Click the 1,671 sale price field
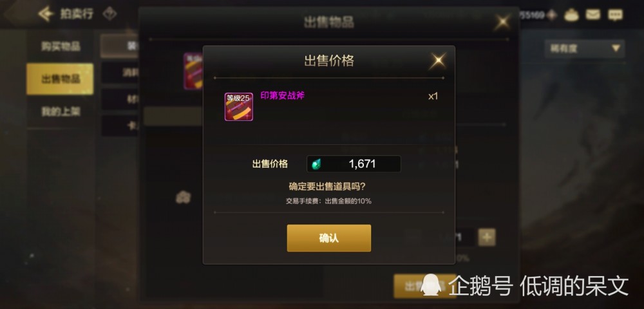This screenshot has width=644, height=309. (x=354, y=164)
